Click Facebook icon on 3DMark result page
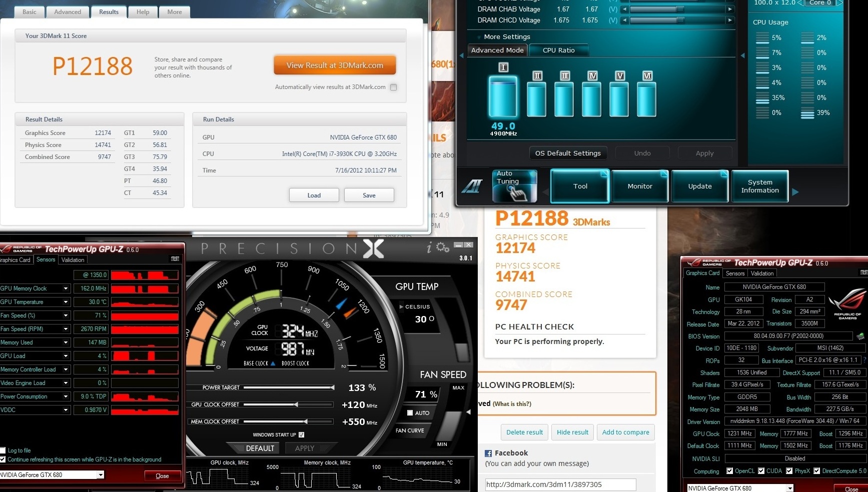The image size is (868, 492). pyautogui.click(x=488, y=453)
